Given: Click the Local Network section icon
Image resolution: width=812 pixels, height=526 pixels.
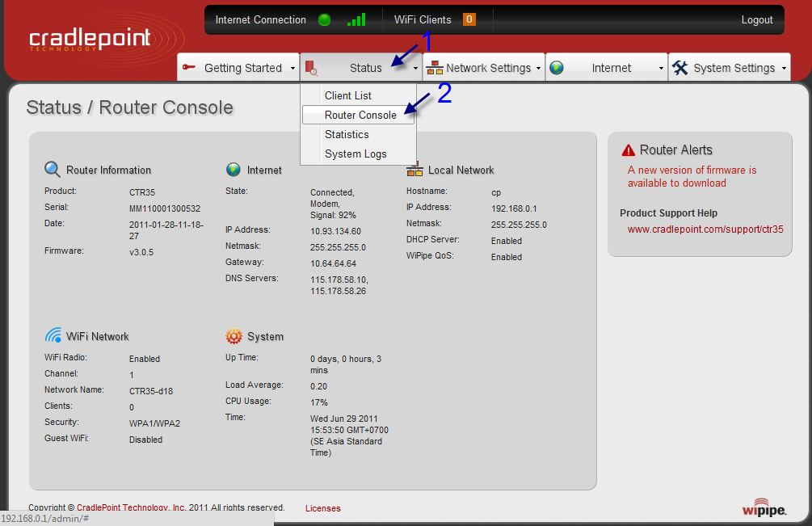Looking at the screenshot, I should tap(414, 170).
